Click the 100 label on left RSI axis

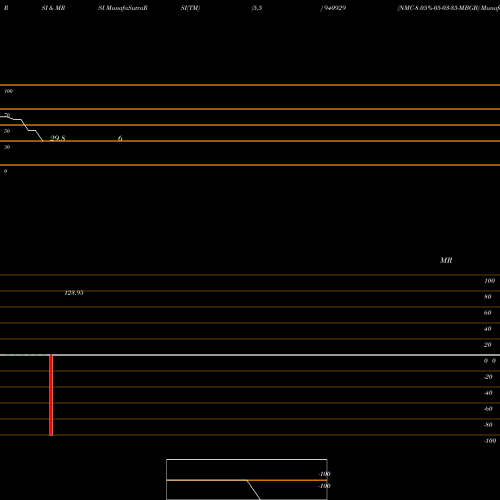coord(9,91)
